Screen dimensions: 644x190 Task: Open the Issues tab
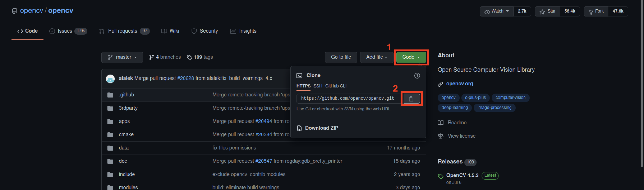point(68,31)
